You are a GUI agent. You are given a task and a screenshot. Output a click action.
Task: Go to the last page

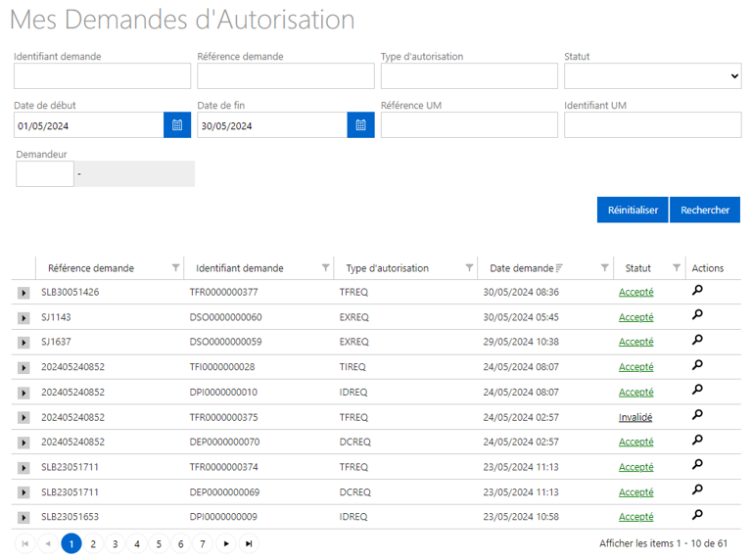(249, 543)
